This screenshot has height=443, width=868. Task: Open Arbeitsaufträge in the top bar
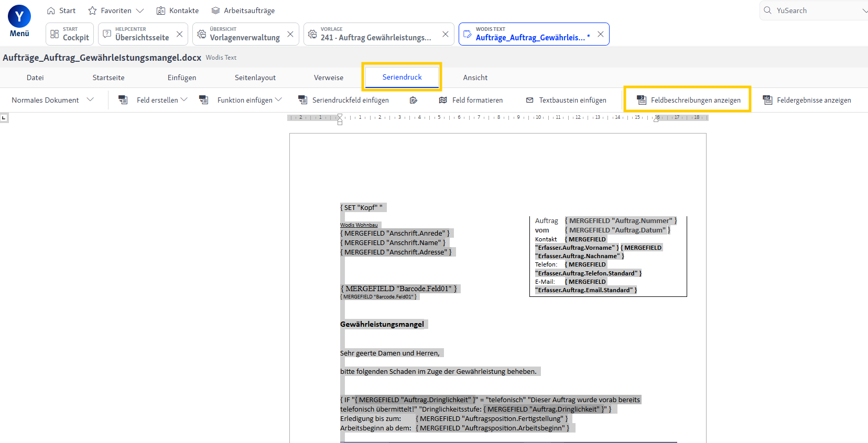click(x=243, y=10)
